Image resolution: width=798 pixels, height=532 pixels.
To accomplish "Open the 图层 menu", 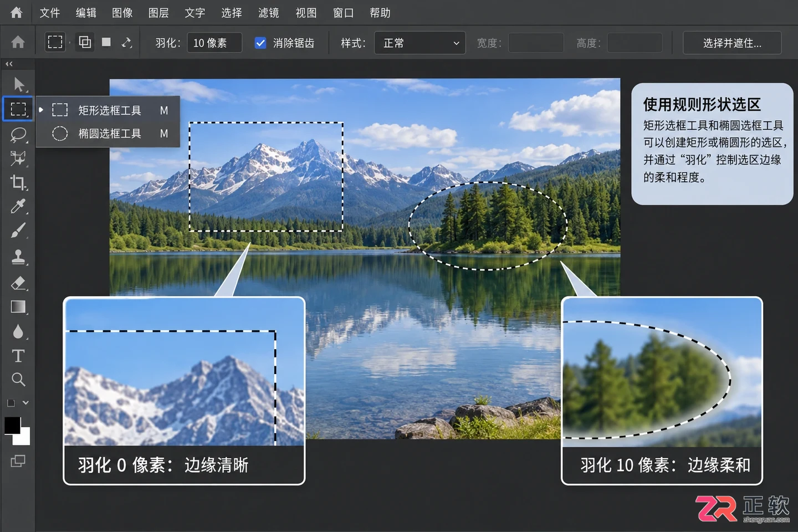I will tap(158, 13).
